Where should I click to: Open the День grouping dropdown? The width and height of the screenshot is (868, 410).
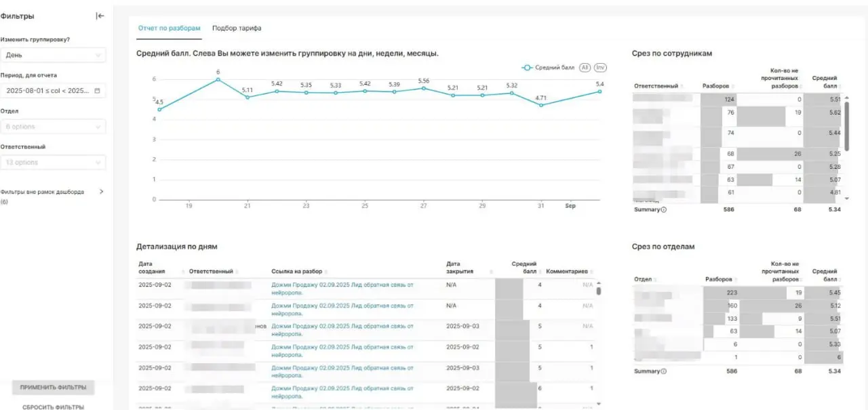[53, 55]
